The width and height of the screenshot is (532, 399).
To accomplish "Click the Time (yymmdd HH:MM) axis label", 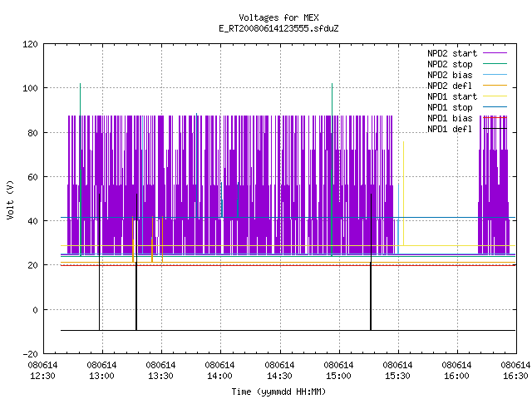I will point(278,392).
